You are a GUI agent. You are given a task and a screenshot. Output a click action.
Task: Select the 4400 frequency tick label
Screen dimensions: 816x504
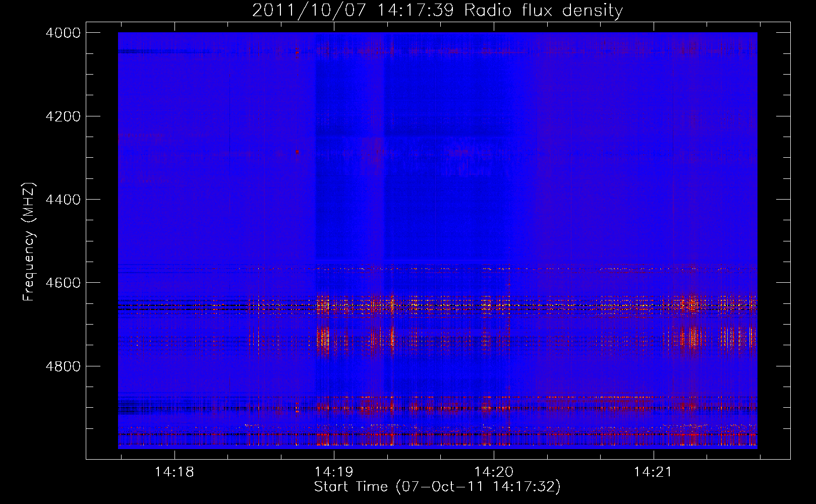[63, 200]
